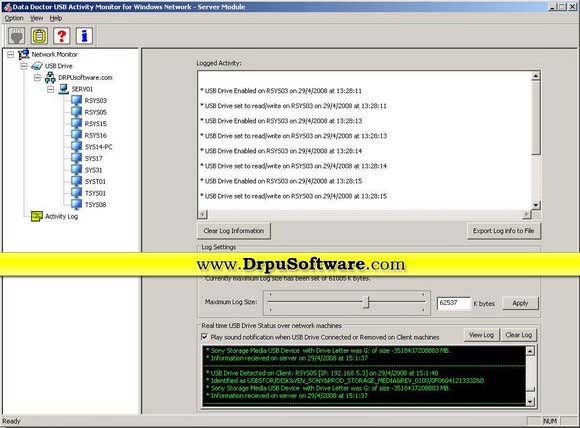Open the Help menu

pos(56,18)
